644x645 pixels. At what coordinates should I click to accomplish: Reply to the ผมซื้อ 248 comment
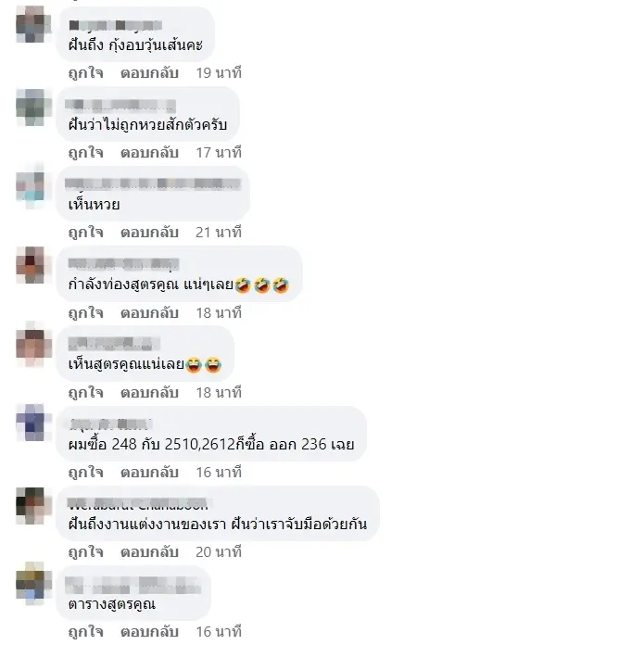149,473
